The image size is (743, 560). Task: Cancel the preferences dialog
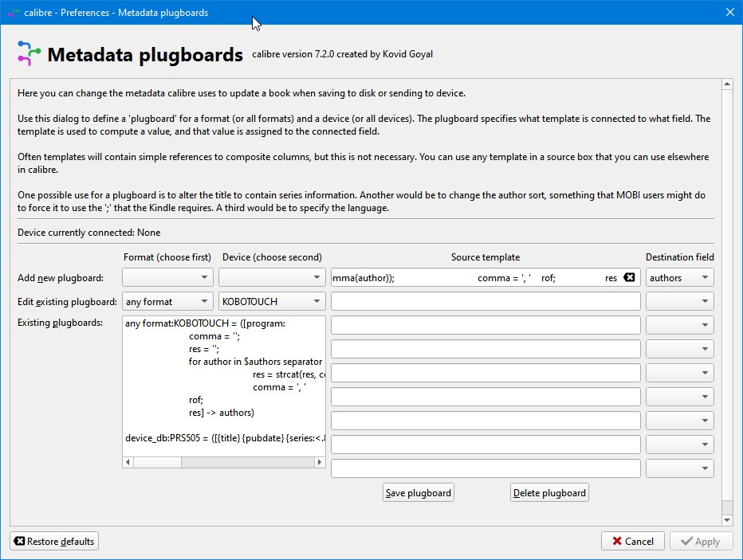tap(633, 541)
